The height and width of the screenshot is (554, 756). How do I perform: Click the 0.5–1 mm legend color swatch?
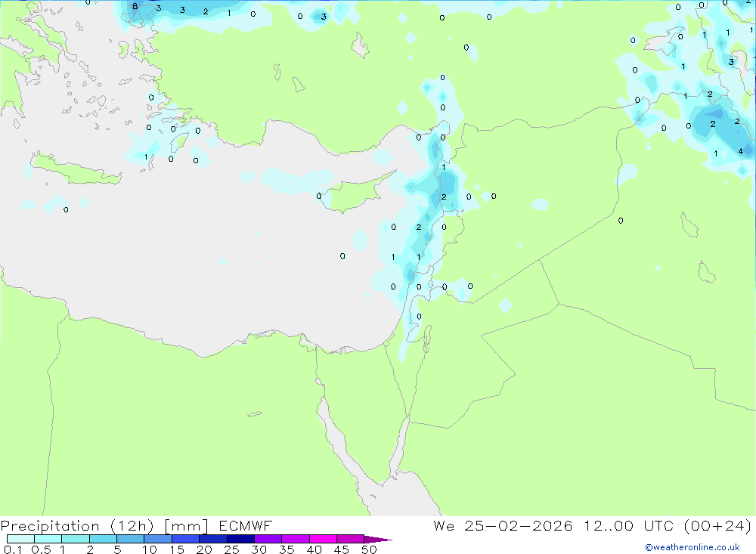coord(48,539)
